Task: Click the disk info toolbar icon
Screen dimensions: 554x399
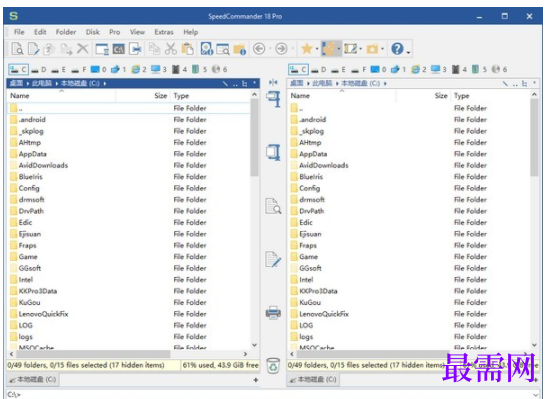Action: 206,49
